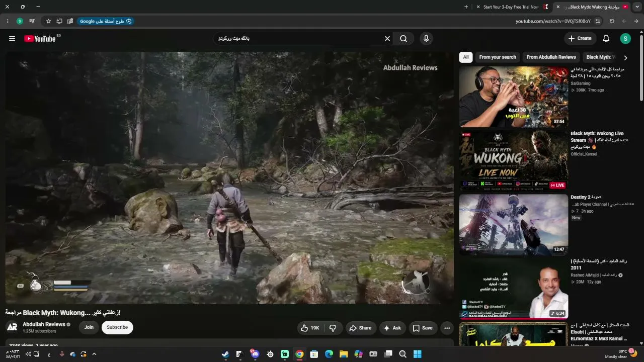
Task: Reload the page
Action: coord(612,21)
